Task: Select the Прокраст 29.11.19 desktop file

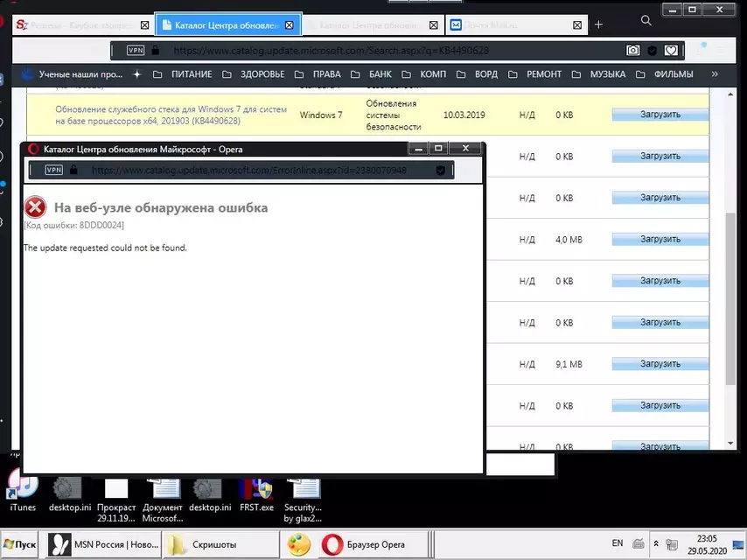Action: click(x=116, y=500)
